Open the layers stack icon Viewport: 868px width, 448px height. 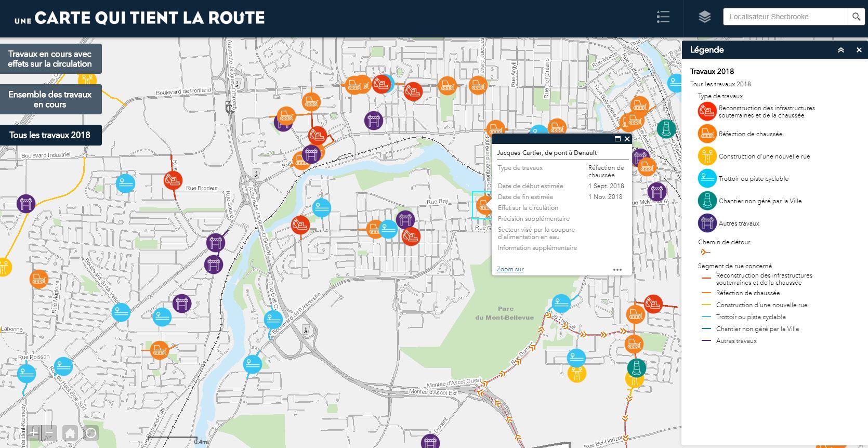tap(704, 17)
